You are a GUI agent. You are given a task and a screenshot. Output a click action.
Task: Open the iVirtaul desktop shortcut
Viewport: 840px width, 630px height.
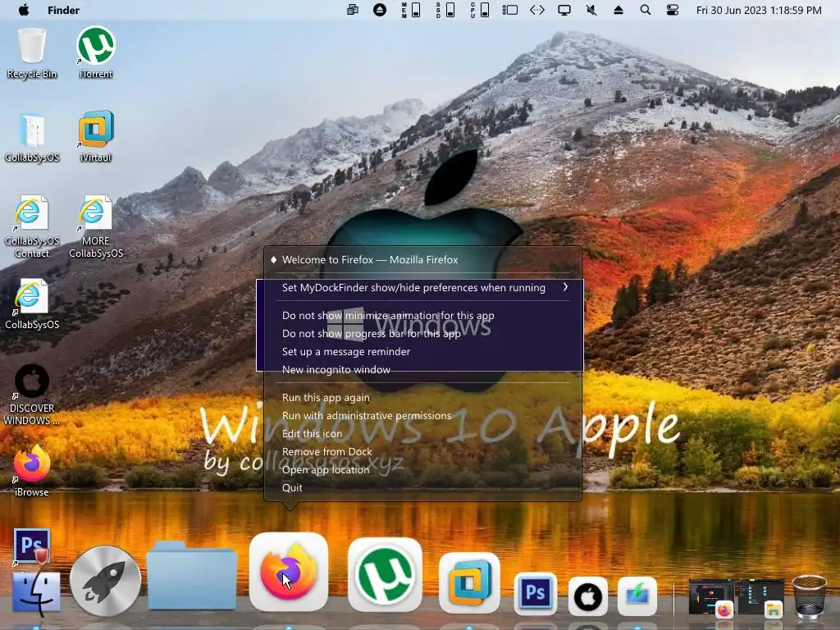tap(96, 137)
